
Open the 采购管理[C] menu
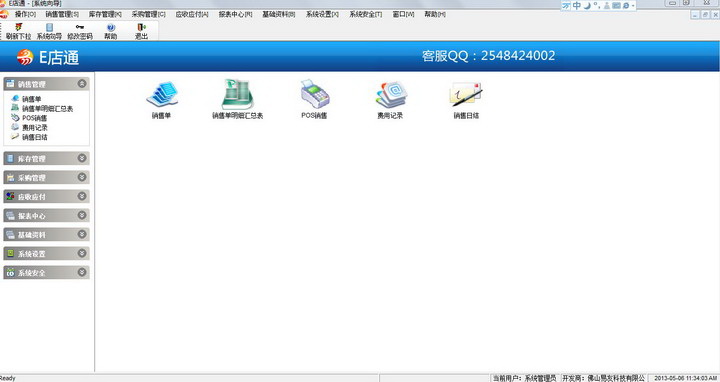click(148, 14)
